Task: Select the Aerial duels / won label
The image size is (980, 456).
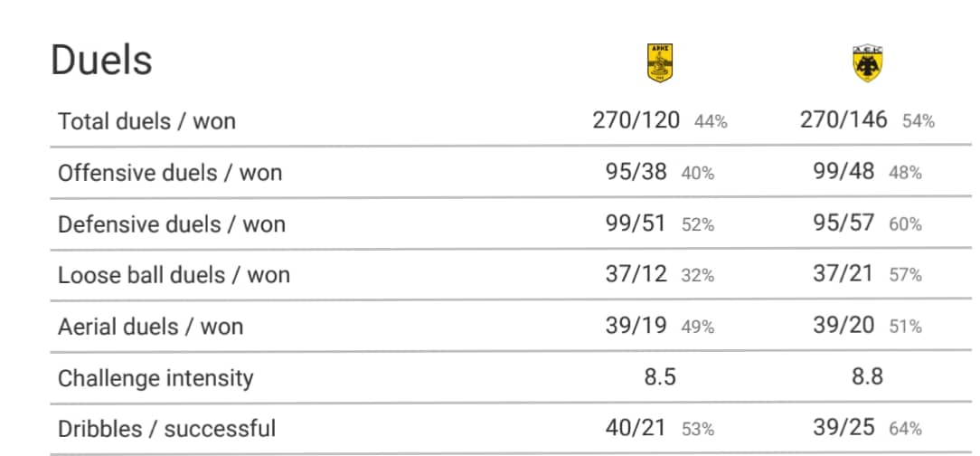Action: pos(151,327)
